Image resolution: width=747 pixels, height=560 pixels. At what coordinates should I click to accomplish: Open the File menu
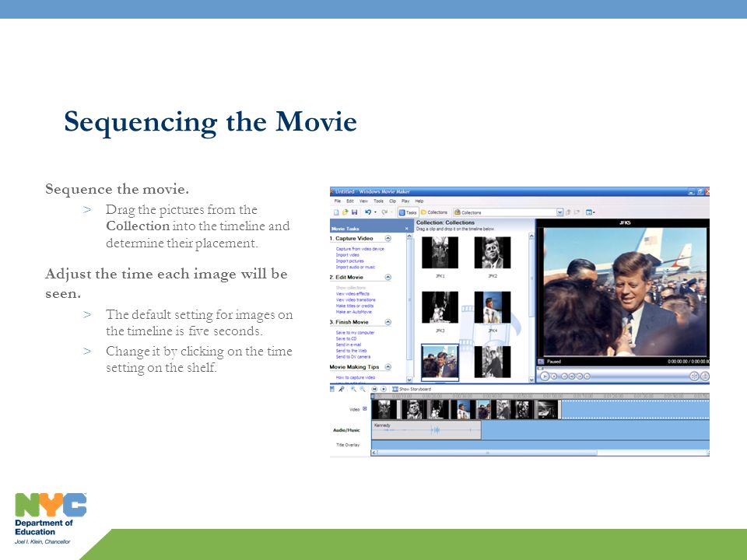pos(337,201)
